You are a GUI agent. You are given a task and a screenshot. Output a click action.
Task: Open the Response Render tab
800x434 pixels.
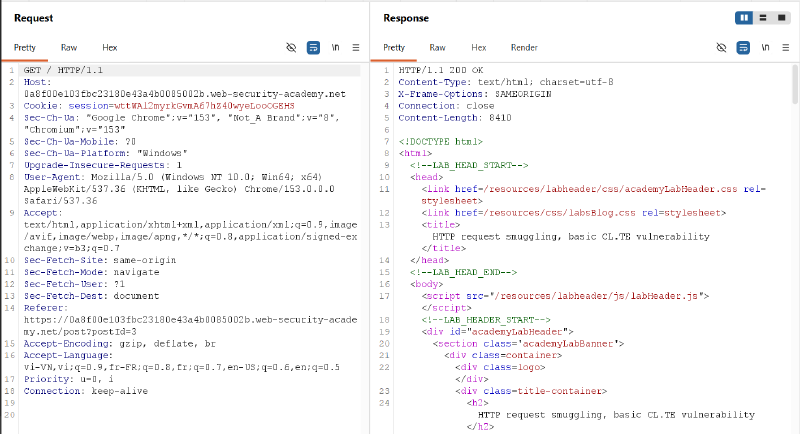pyautogui.click(x=524, y=47)
